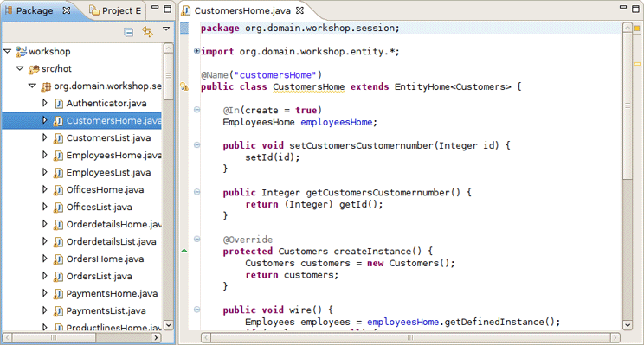Select ProductlinesHome.java in the tree
The image size is (644, 345).
coord(113,327)
